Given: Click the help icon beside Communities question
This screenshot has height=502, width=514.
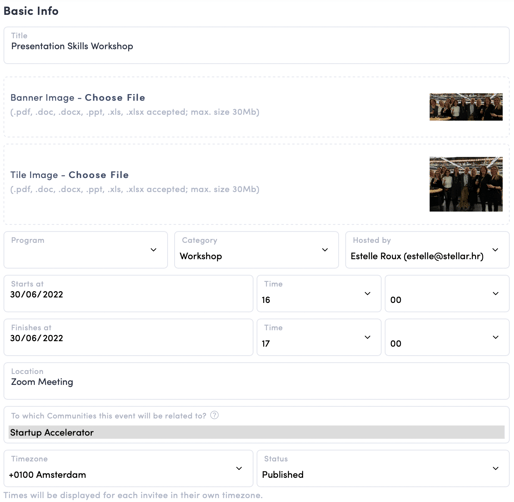Looking at the screenshot, I should point(215,415).
